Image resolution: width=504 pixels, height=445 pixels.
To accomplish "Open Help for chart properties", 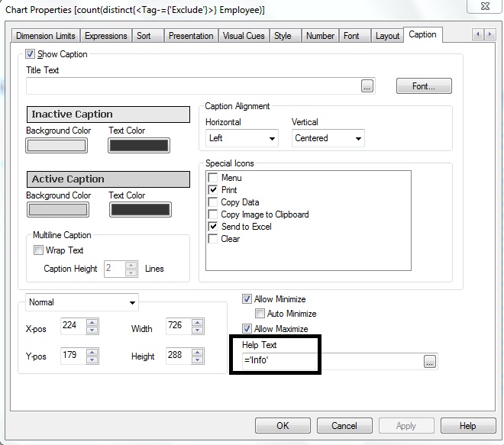I will [x=468, y=426].
